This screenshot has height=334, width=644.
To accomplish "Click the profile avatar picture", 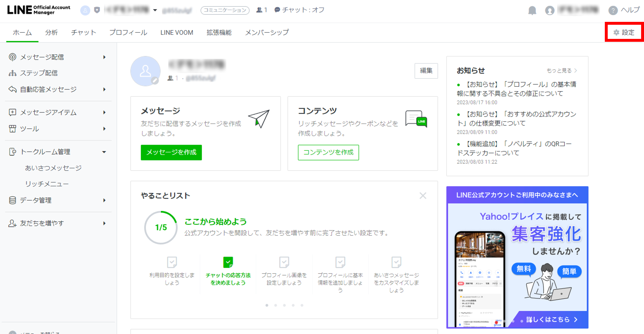I will [145, 71].
